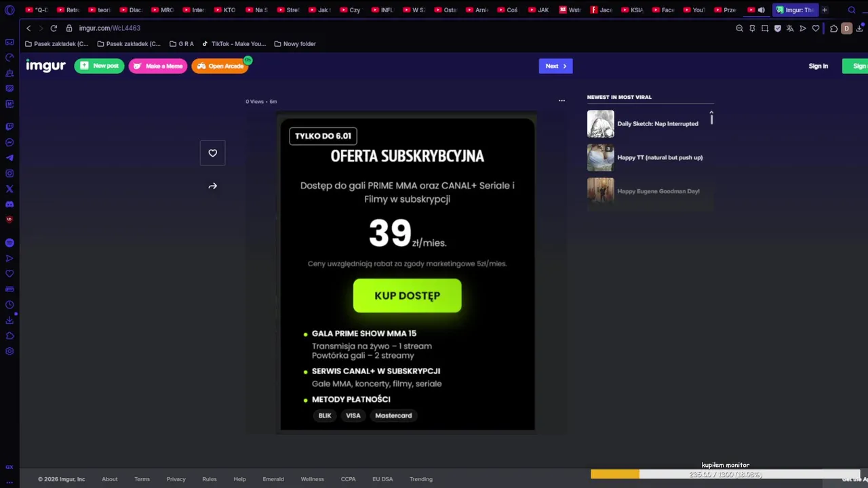This screenshot has height=488, width=868.
Task: Open Discord in the sidebar
Action: [x=9, y=205]
